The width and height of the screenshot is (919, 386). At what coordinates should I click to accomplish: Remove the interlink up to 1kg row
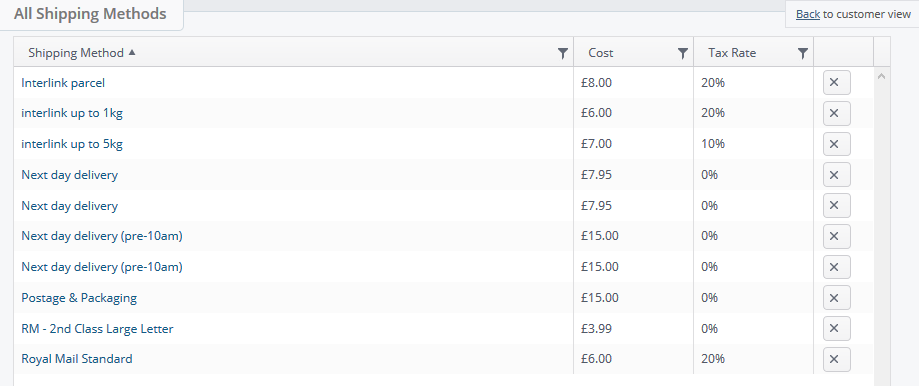836,113
